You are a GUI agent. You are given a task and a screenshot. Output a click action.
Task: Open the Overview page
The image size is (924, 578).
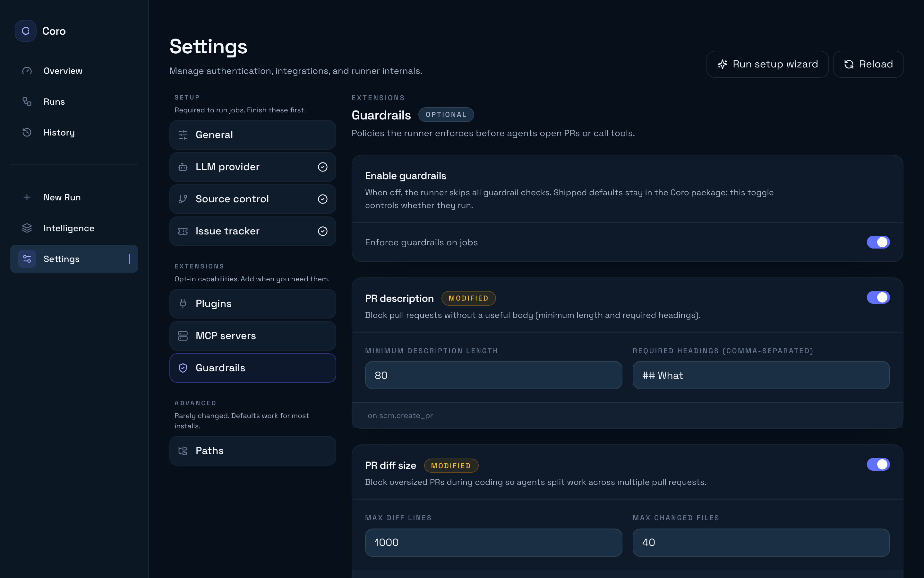[x=74, y=71]
